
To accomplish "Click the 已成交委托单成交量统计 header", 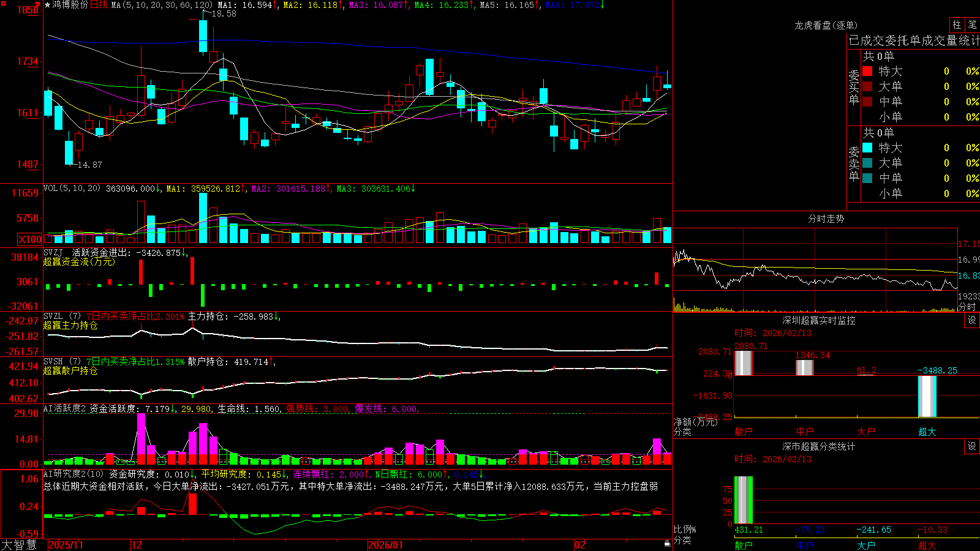I will pos(914,40).
